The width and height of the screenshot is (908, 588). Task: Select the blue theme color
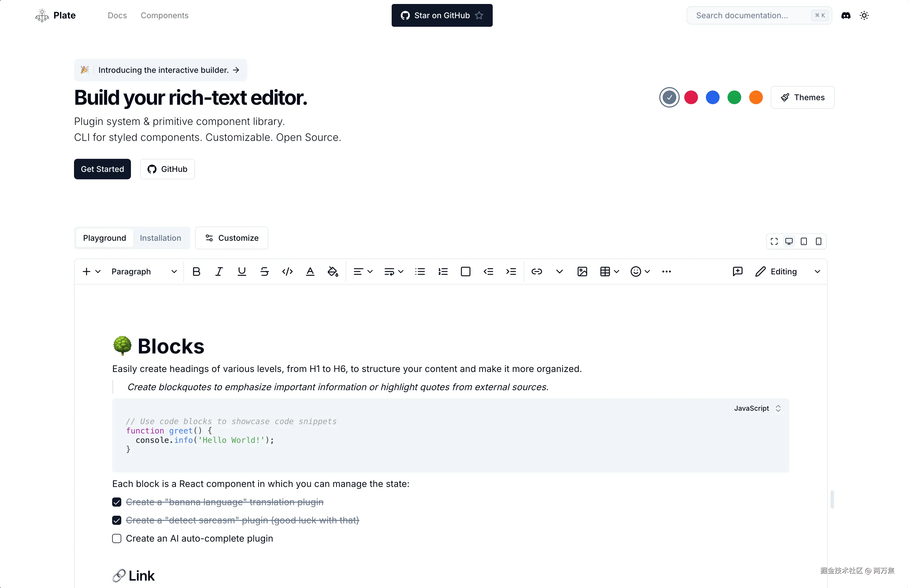712,97
